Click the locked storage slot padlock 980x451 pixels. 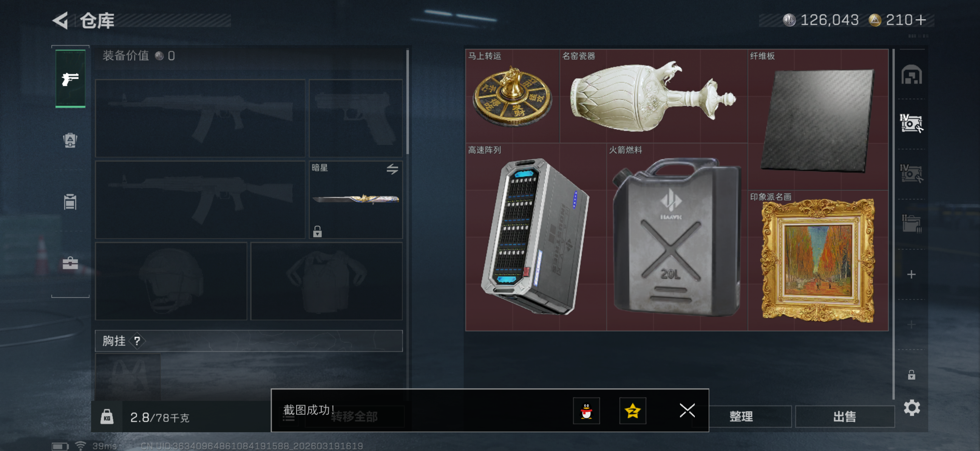coord(912,375)
